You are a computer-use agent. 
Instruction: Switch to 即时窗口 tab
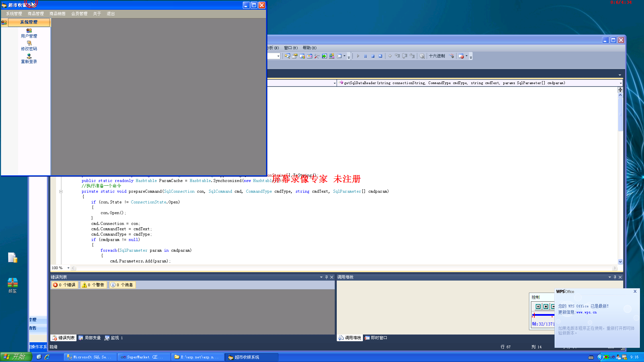(x=376, y=338)
